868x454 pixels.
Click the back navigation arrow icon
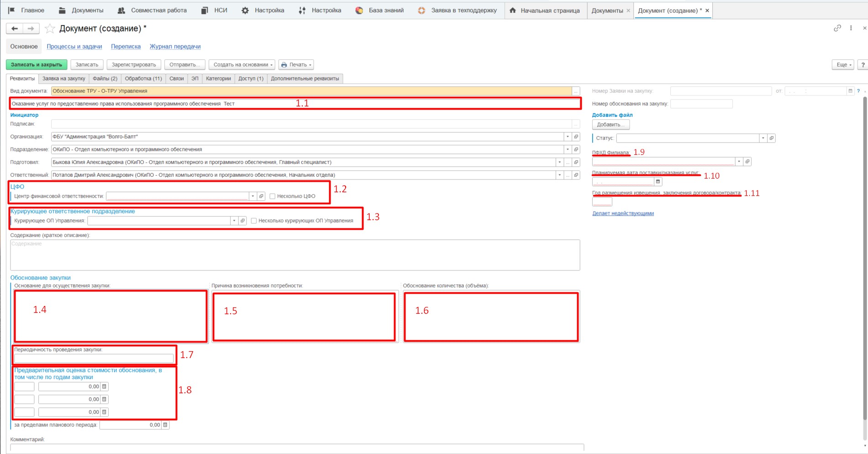tap(15, 29)
